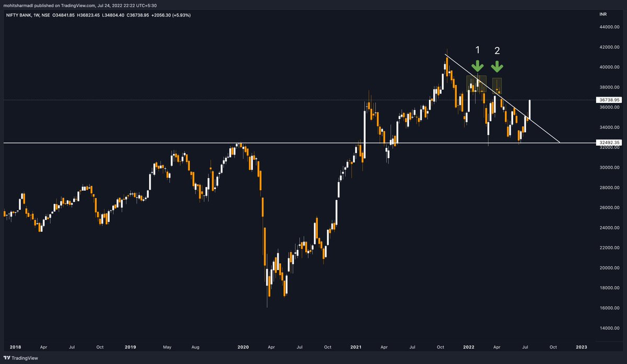Toggle the change percentage +5.93% display
627x364 pixels.
pos(182,16)
